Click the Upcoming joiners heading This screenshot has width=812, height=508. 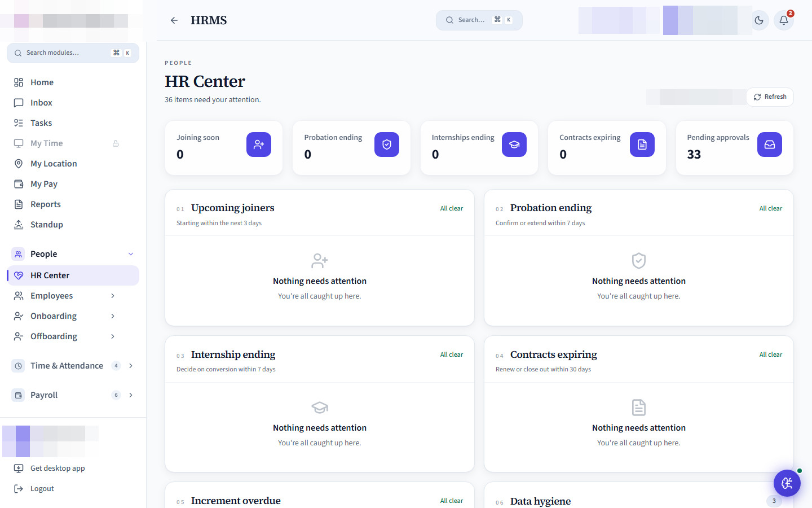pos(233,208)
